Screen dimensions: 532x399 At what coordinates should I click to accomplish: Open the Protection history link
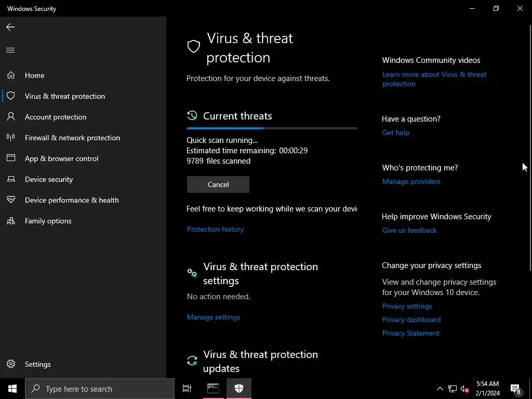215,229
